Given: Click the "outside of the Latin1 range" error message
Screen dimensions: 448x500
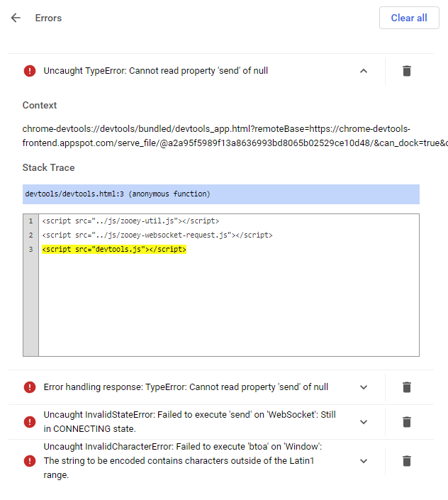Looking at the screenshot, I should pyautogui.click(x=183, y=461).
